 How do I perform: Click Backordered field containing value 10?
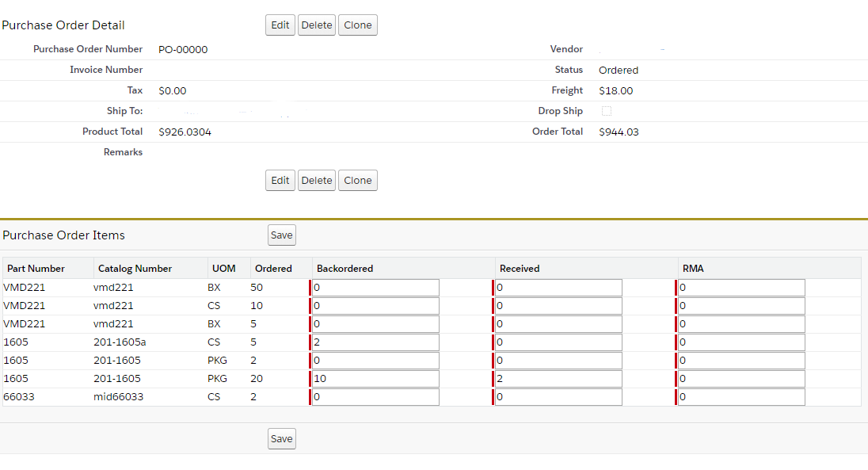coord(375,379)
